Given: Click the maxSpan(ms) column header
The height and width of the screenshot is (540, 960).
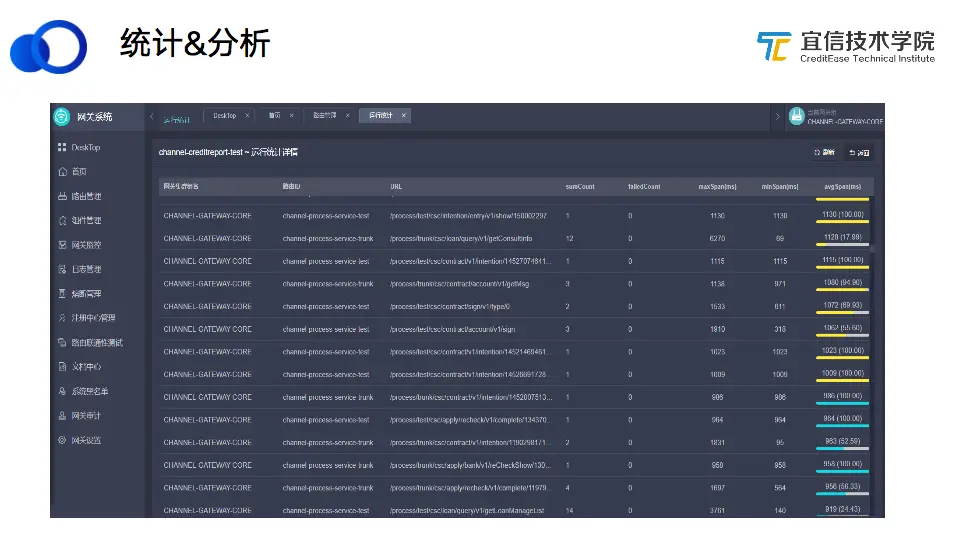Looking at the screenshot, I should coord(718,187).
